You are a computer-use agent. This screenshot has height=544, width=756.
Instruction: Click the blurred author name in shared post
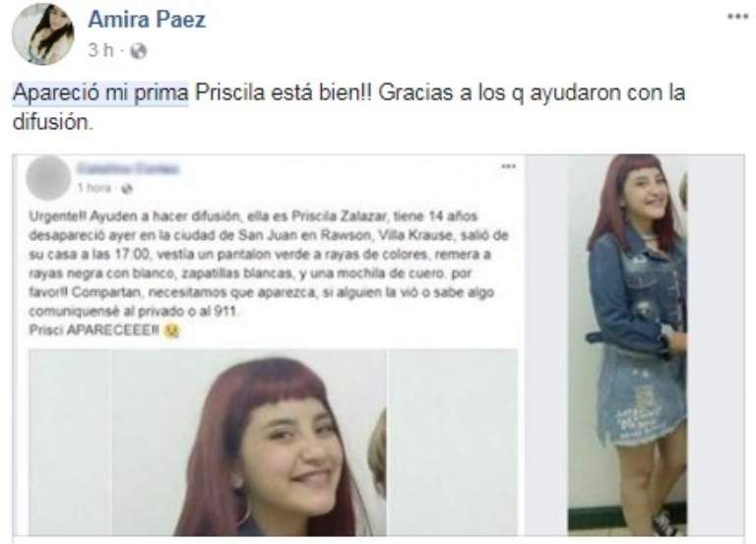tap(128, 168)
